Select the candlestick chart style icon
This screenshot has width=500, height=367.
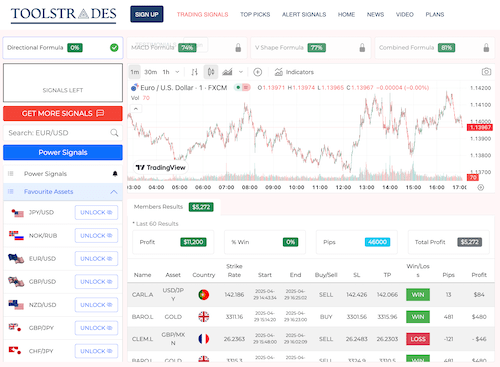tap(211, 72)
